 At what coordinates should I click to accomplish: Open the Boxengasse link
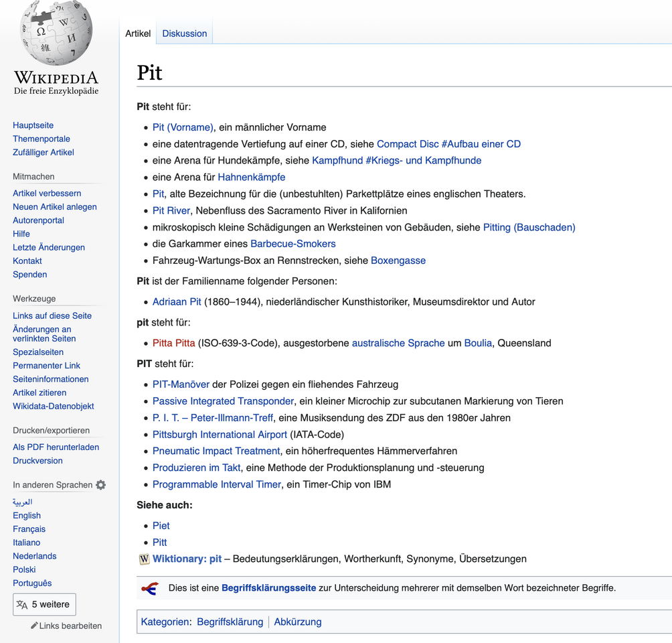(x=398, y=261)
